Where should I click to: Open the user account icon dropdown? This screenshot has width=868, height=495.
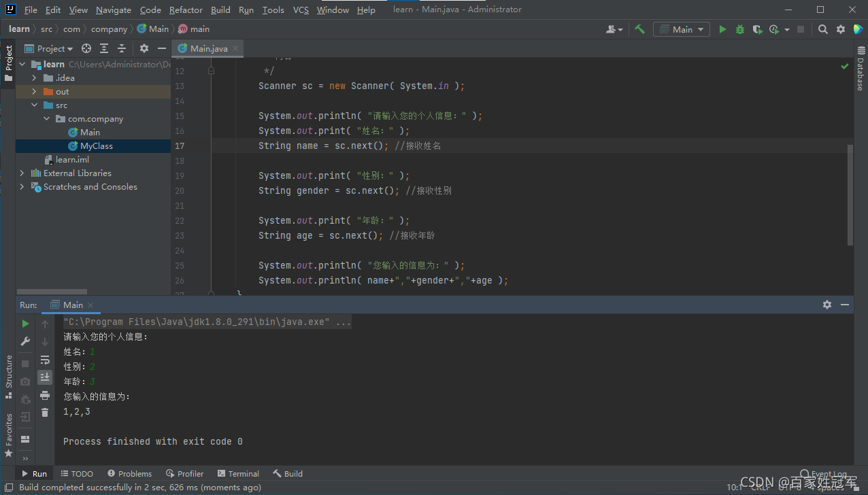click(614, 29)
